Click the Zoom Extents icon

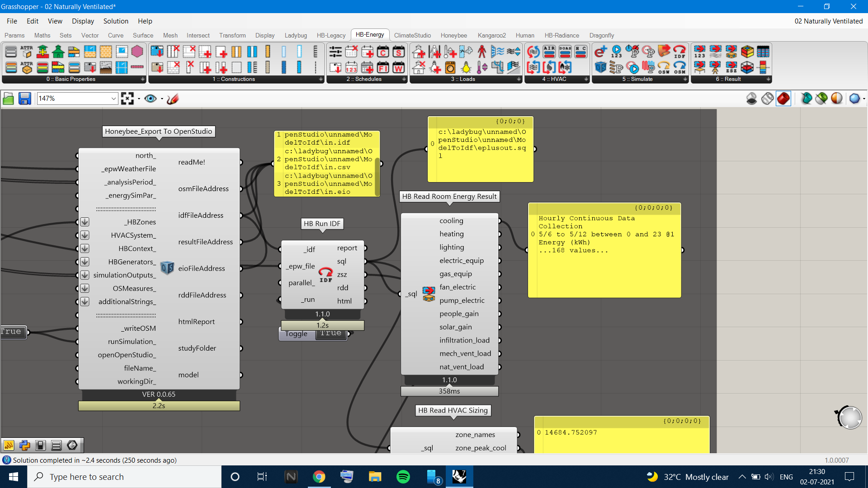coord(127,99)
